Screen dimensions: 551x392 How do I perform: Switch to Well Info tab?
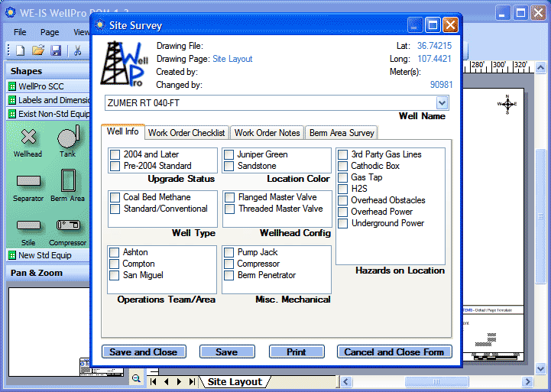click(122, 131)
